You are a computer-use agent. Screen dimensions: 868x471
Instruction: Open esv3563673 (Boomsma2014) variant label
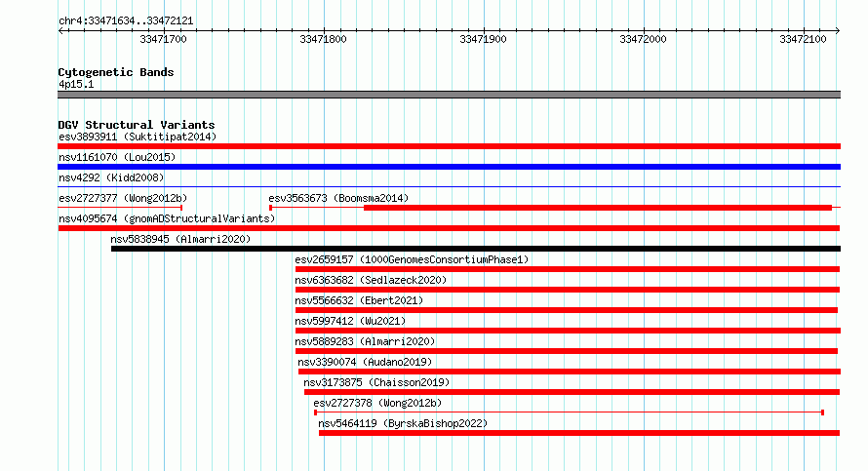click(x=338, y=198)
